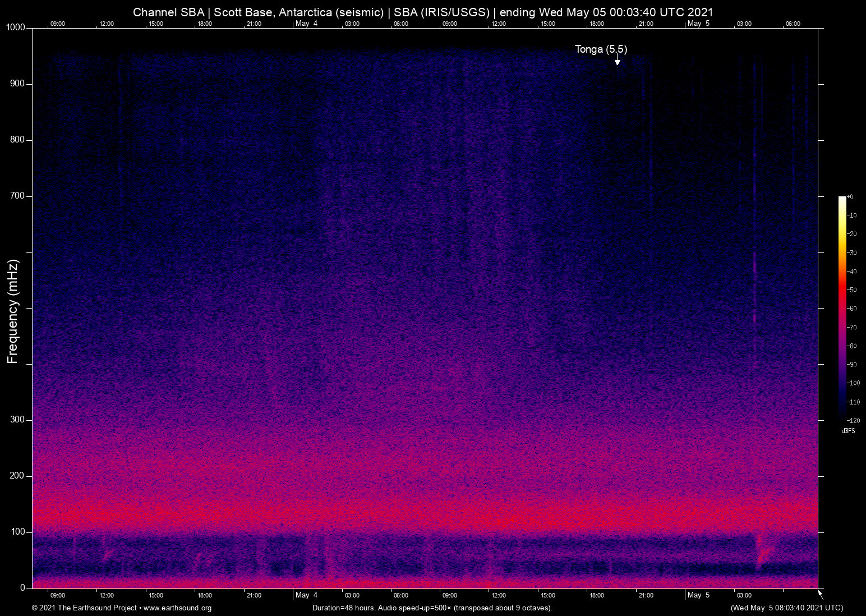Click the timestamp text in bottom-right corner

tap(786, 608)
